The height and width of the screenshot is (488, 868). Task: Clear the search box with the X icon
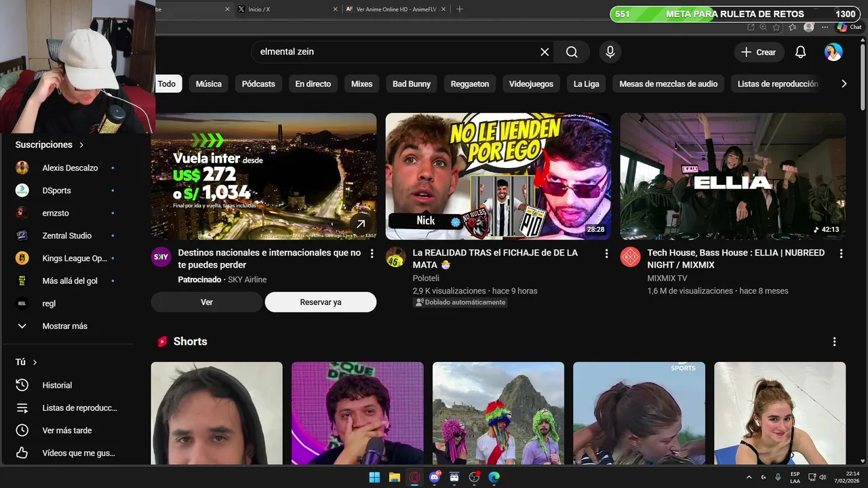pos(545,52)
